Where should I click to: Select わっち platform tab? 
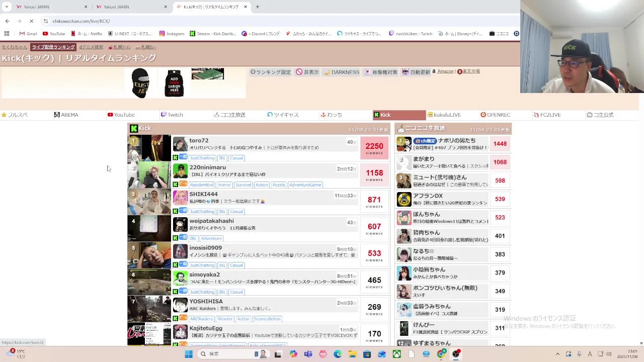346,115
